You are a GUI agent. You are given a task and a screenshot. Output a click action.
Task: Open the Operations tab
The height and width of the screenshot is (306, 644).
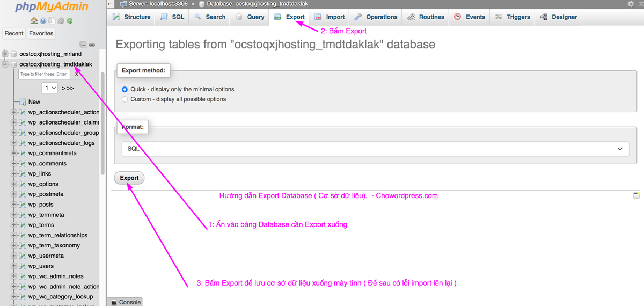pos(376,17)
